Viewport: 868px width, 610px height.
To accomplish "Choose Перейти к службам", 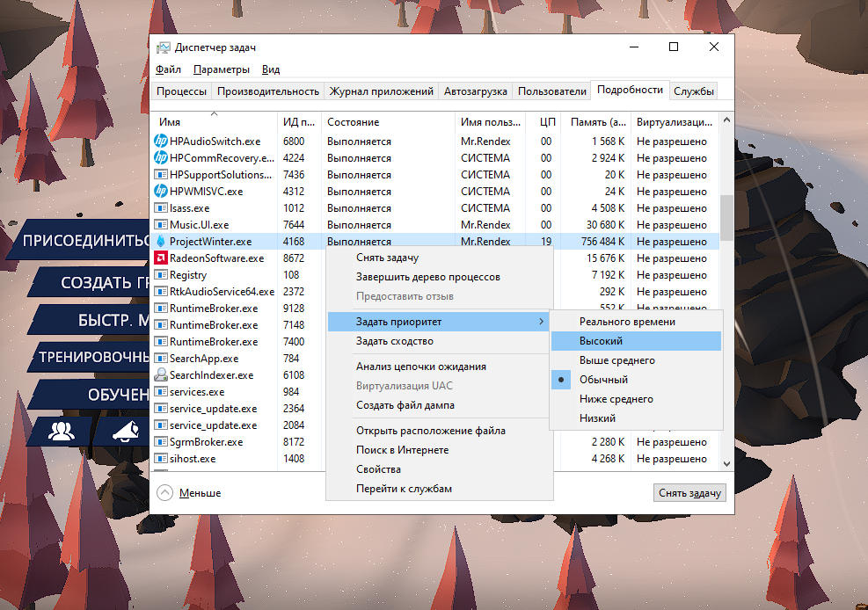I will 440,489.
